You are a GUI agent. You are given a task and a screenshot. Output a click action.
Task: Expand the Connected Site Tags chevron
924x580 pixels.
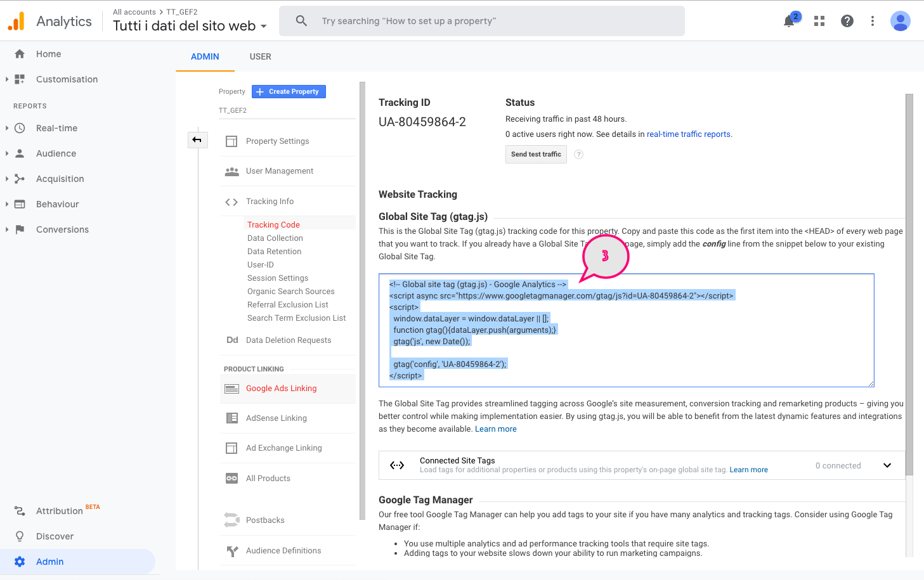click(887, 465)
